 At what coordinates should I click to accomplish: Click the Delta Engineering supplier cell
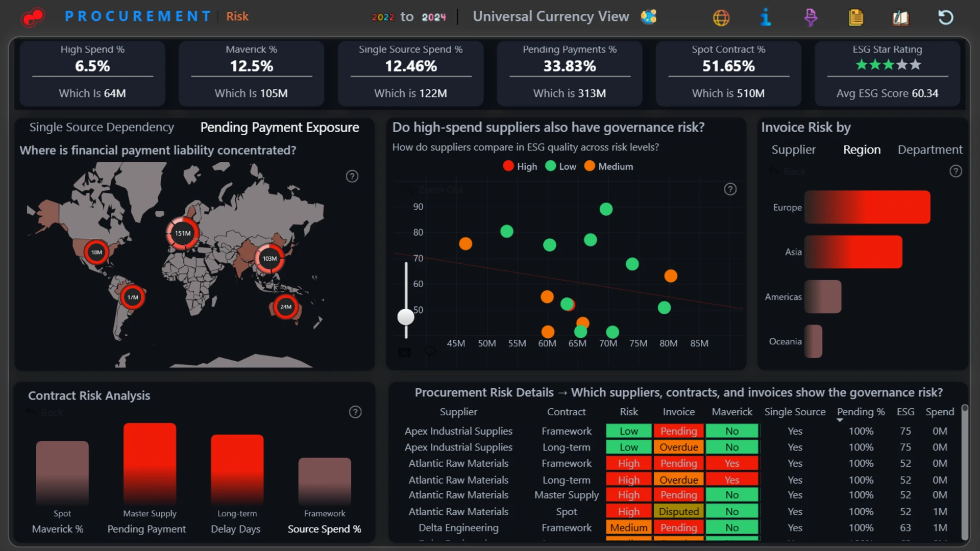tap(458, 528)
